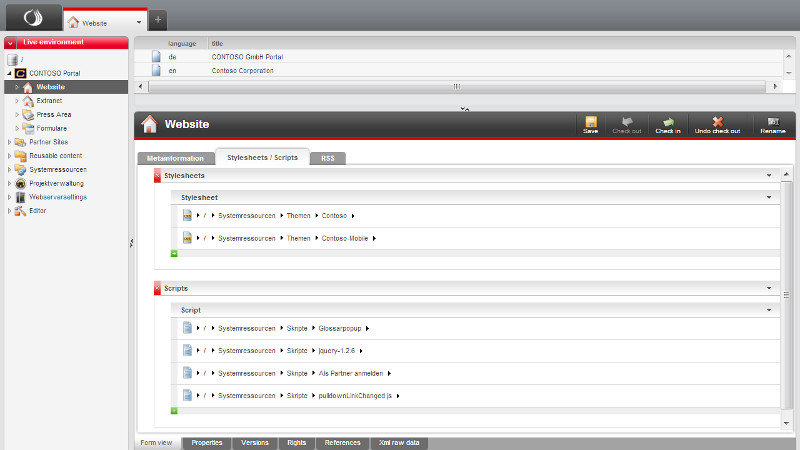Viewport: 800px width, 450px height.
Task: Switch to the Metainformation tab
Action: point(175,158)
